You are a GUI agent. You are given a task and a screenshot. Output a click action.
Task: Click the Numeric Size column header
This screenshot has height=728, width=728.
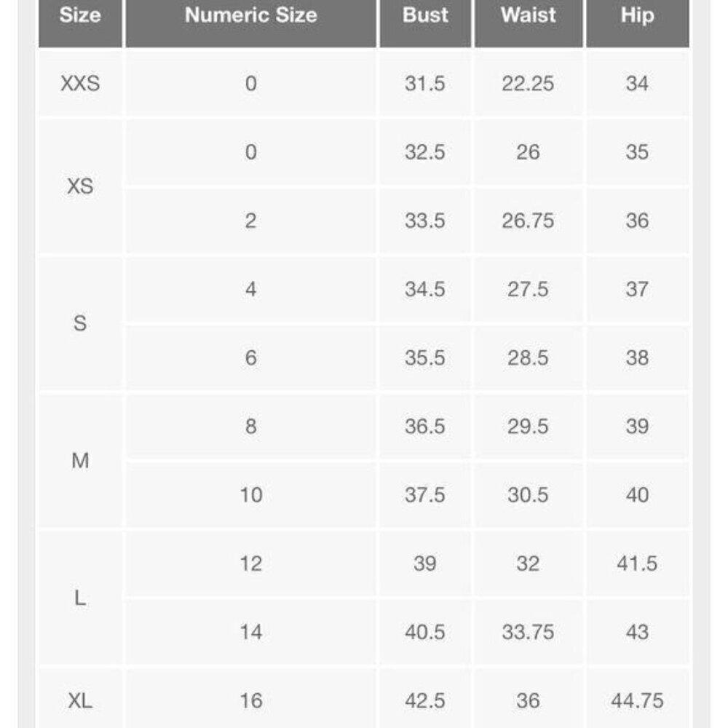point(250,23)
